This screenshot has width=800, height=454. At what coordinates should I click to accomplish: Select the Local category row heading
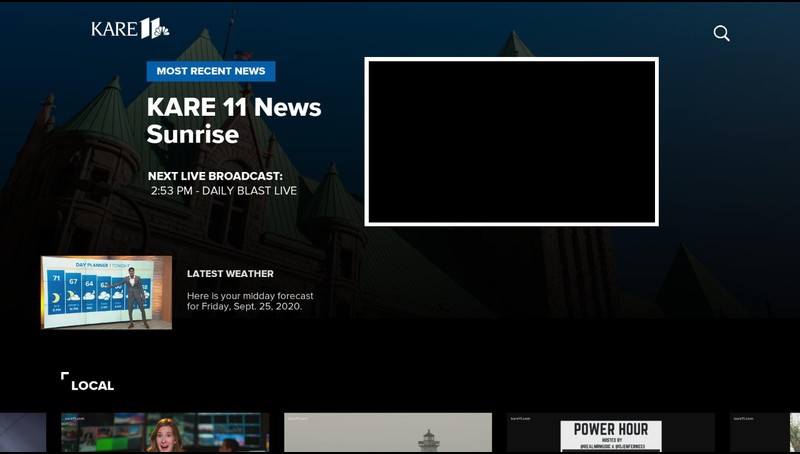pyautogui.click(x=92, y=386)
